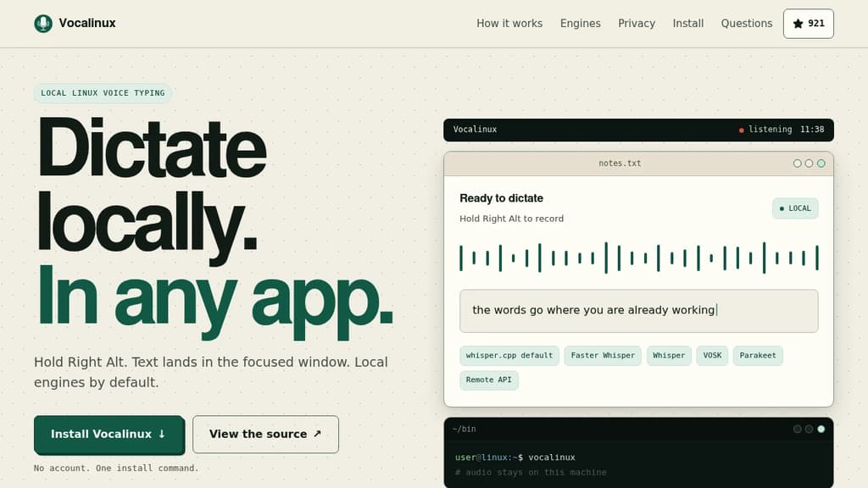Click the audio waveform visualization
Image resolution: width=868 pixels, height=488 pixels.
[x=639, y=258]
